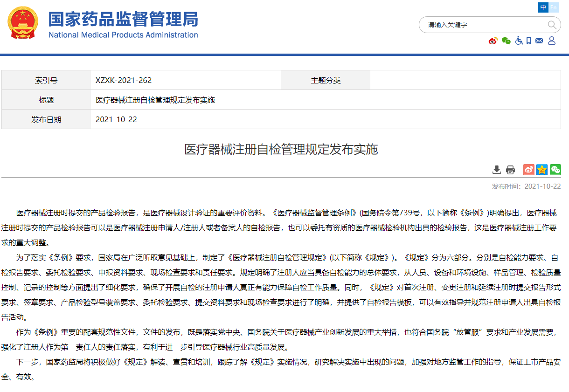Open the wheelchair accessibility icon

pyautogui.click(x=519, y=41)
